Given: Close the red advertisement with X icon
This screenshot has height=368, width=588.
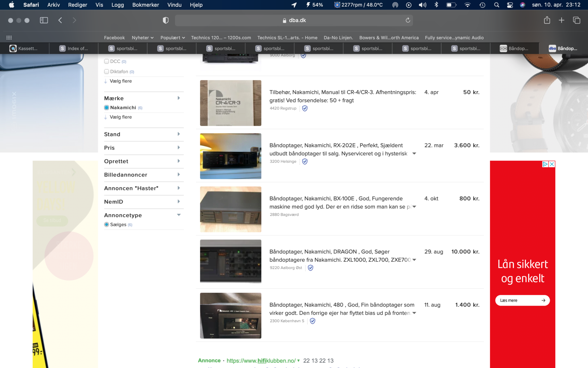Looking at the screenshot, I should (552, 164).
